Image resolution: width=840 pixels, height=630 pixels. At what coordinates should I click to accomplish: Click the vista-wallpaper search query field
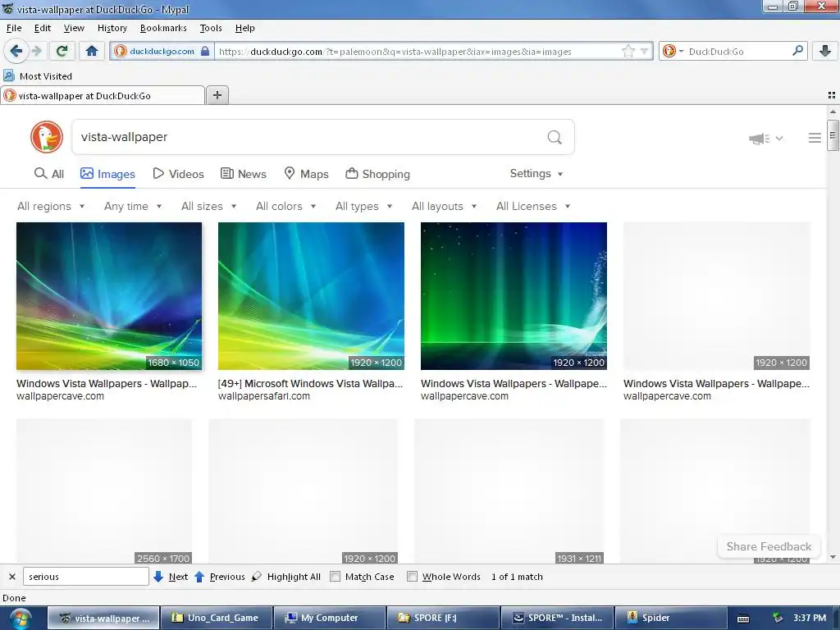coord(311,137)
